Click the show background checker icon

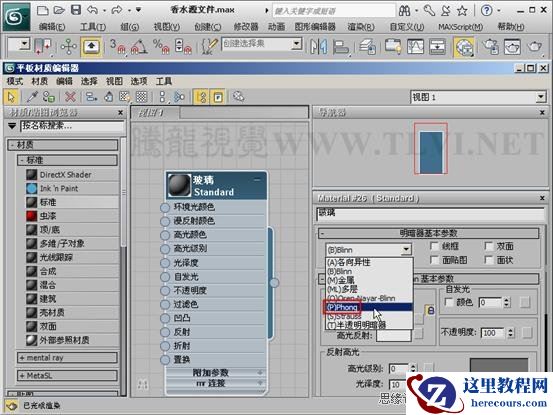[141, 96]
